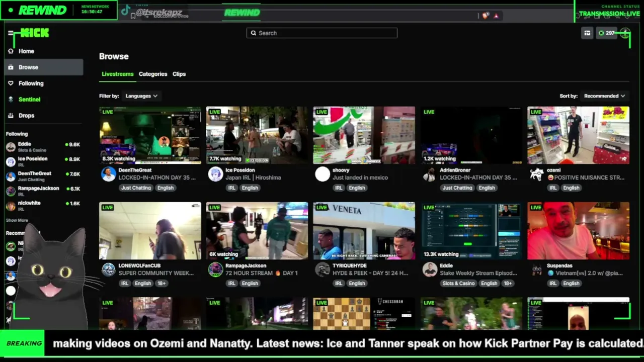Image resolution: width=644 pixels, height=362 pixels.
Task: Select Browse in the sidebar
Action: click(44, 67)
